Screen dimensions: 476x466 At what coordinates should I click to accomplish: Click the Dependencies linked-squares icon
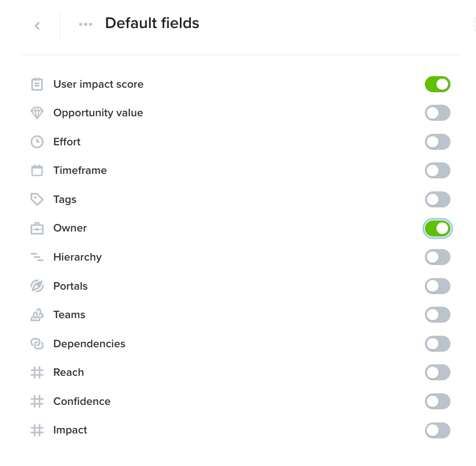pos(37,344)
